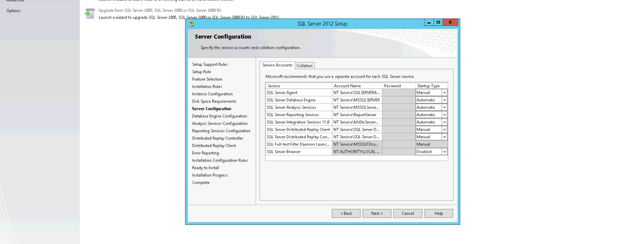Open Analysis Services startup type dropdown
Screen dimensions: 644x244
pos(444,107)
